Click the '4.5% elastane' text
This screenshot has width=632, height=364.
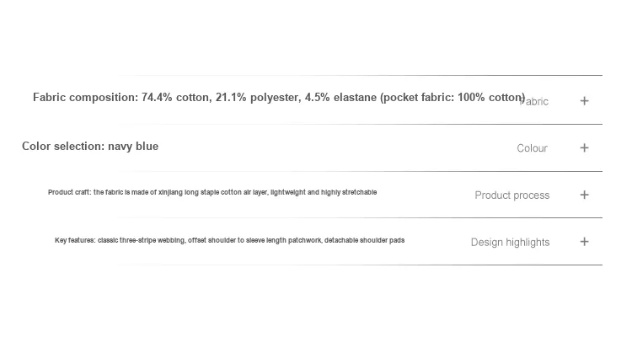pyautogui.click(x=340, y=98)
